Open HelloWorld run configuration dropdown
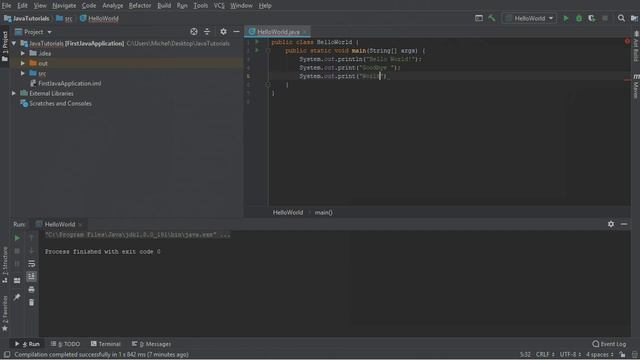 [529, 18]
